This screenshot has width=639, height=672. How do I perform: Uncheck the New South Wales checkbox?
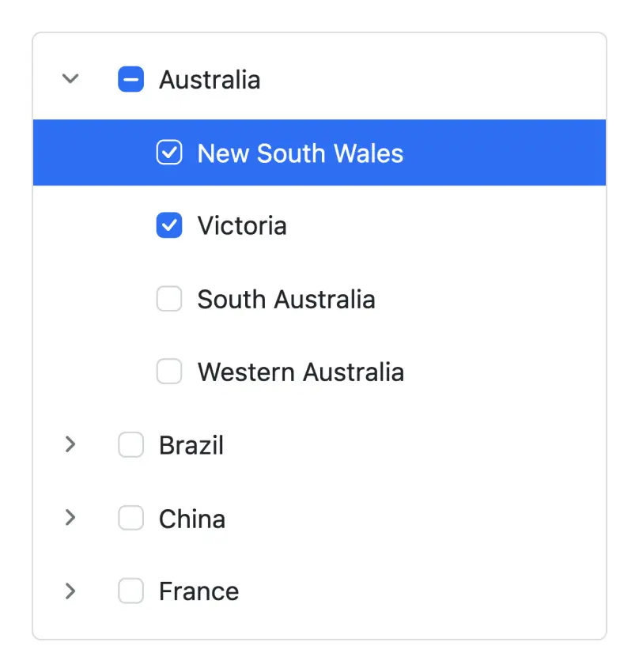pos(169,153)
